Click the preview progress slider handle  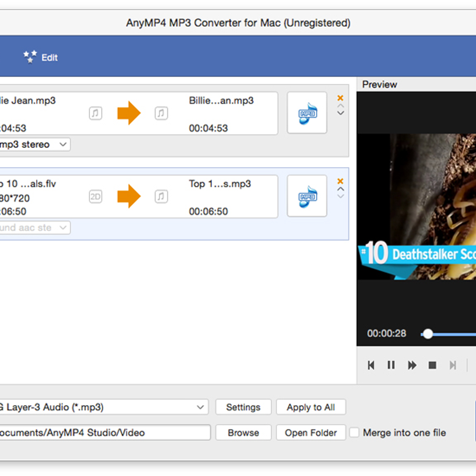tap(428, 334)
